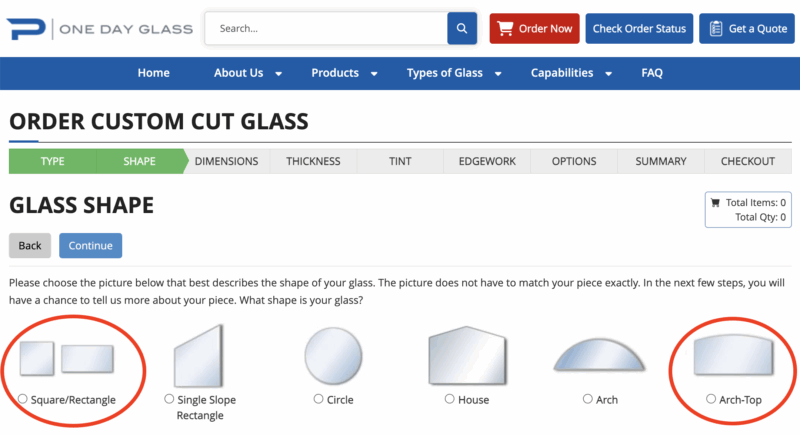Image resolution: width=800 pixels, height=435 pixels.
Task: Go to the Home menu item
Action: [x=153, y=73]
